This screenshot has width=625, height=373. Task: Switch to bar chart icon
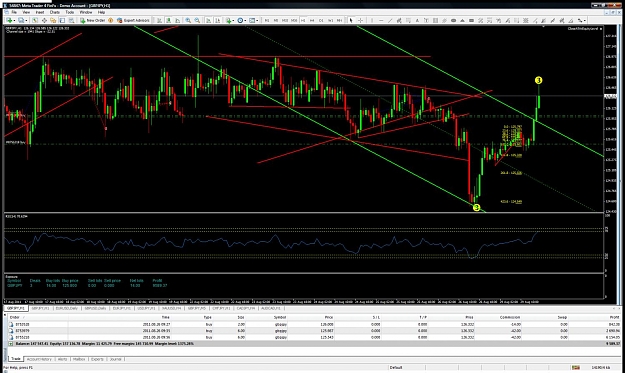159,20
